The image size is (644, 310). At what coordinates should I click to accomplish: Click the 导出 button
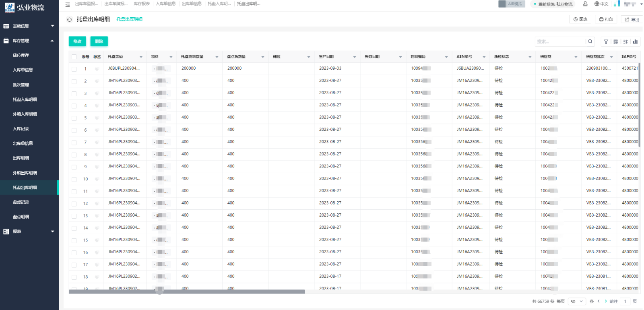click(632, 19)
